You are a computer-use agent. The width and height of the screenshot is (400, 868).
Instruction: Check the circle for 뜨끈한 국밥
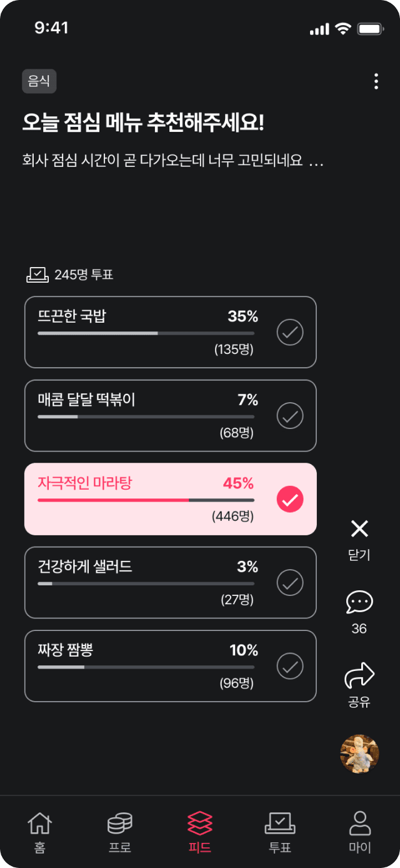pos(290,332)
